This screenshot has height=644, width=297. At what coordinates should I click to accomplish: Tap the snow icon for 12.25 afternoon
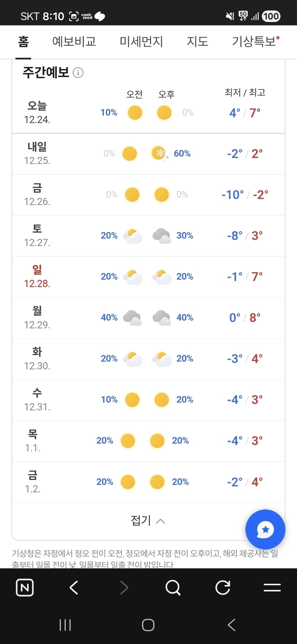coord(159,154)
